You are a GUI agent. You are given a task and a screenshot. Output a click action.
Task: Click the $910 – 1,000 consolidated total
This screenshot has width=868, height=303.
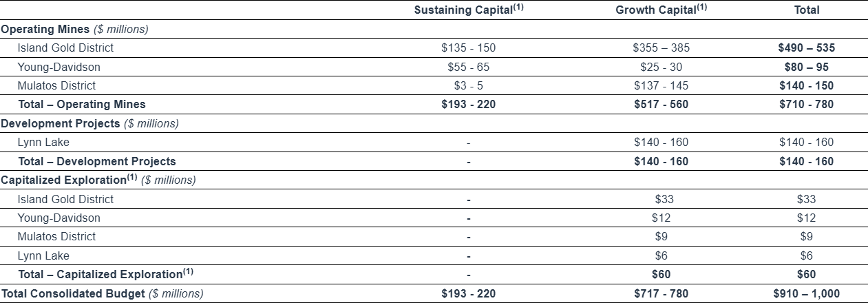[806, 293]
